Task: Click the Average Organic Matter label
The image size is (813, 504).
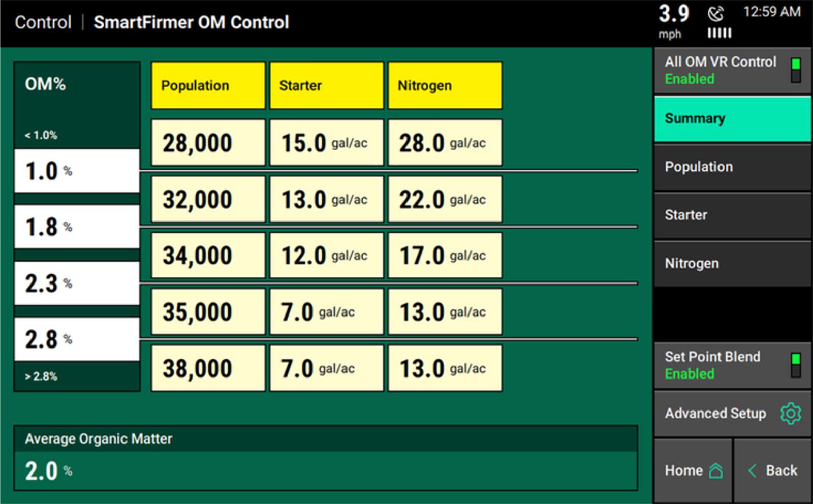Action: click(99, 439)
